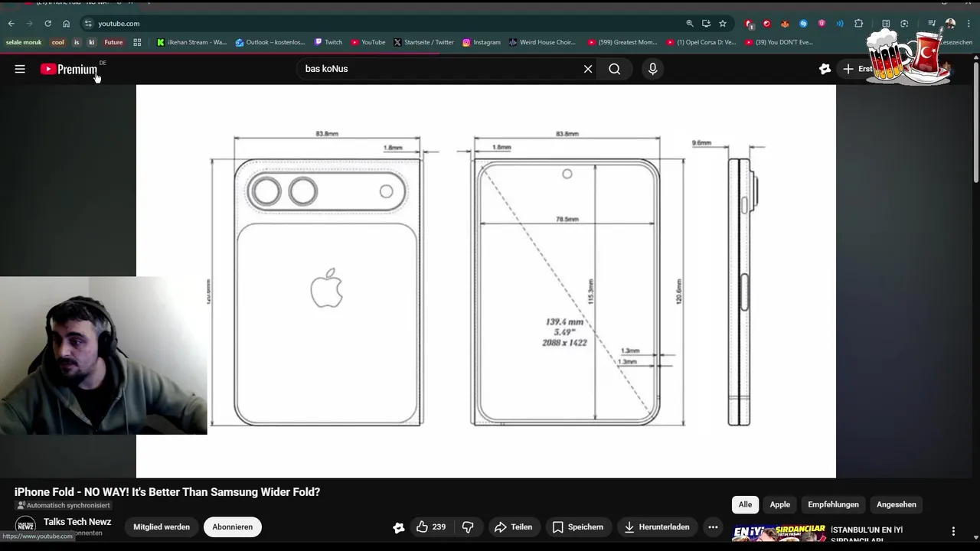Open the YouTube guide hamburger menu
The image size is (980, 551).
click(20, 69)
